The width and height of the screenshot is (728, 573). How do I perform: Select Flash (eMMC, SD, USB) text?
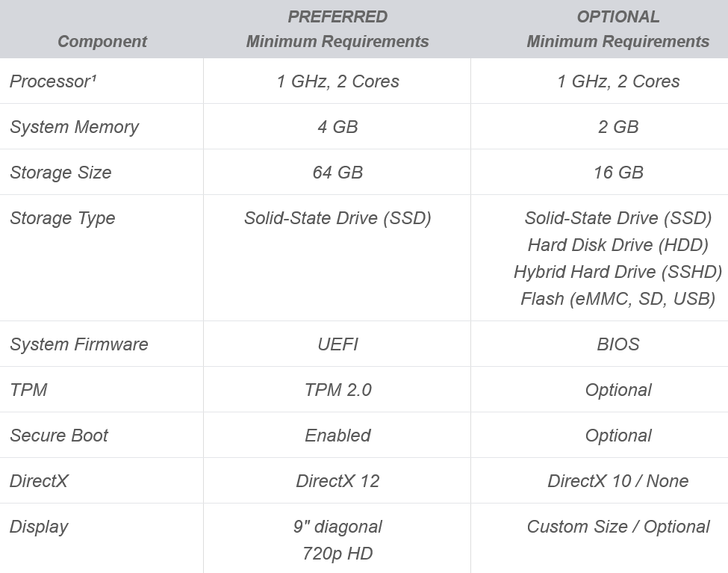(618, 299)
